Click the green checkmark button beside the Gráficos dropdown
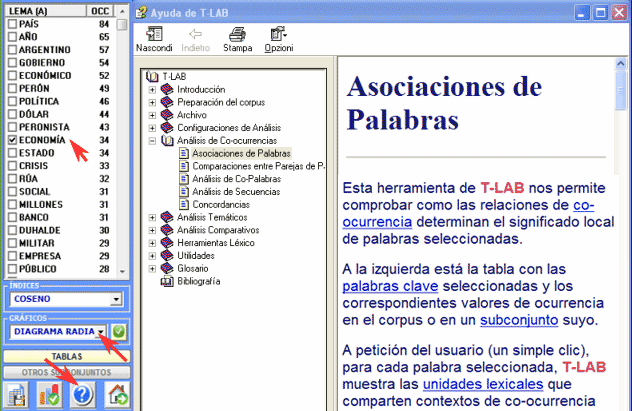The image size is (632, 411). (118, 332)
